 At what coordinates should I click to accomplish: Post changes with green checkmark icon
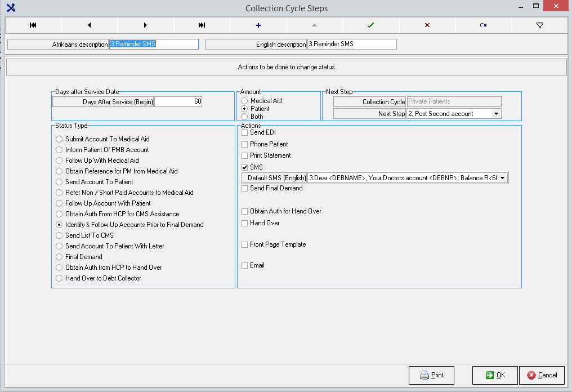click(370, 25)
